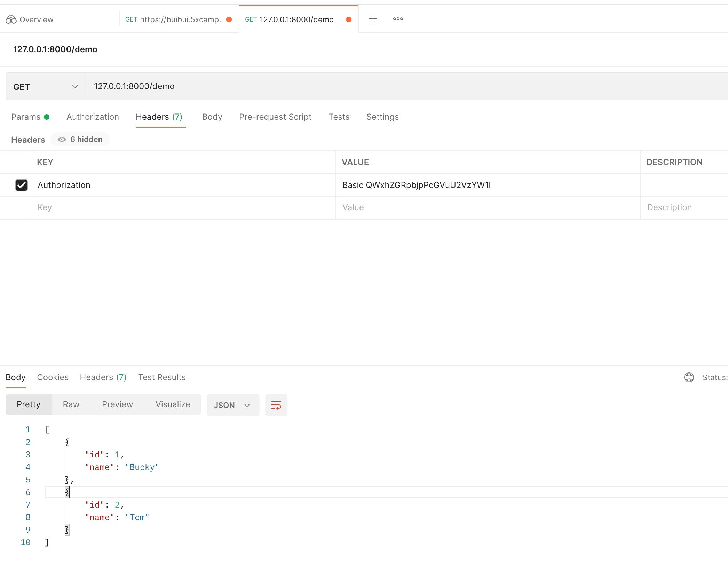This screenshot has width=728, height=566.
Task: Click unsaved dot on 127.0.0.1:8000/demo tab
Action: tap(348, 19)
